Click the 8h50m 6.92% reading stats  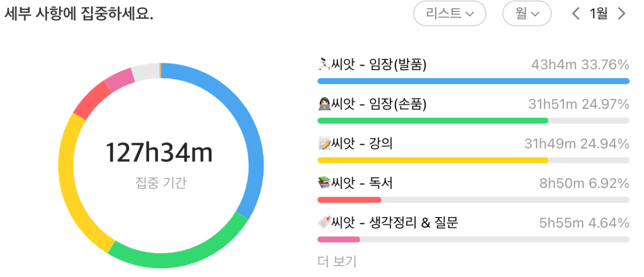(x=584, y=183)
